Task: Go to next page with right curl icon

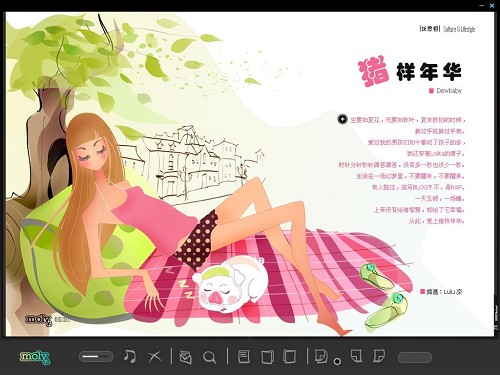Action: point(379,356)
